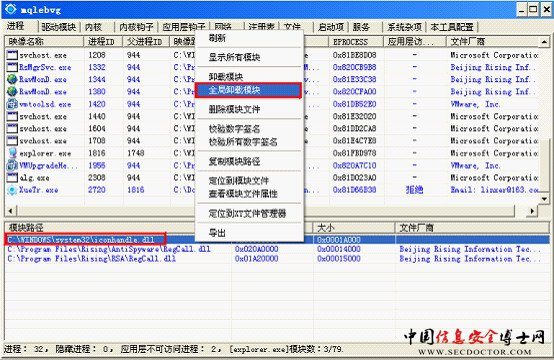This screenshot has width=554, height=360.
Task: Click the vmtoolsd.exe process icon
Action: click(12, 104)
